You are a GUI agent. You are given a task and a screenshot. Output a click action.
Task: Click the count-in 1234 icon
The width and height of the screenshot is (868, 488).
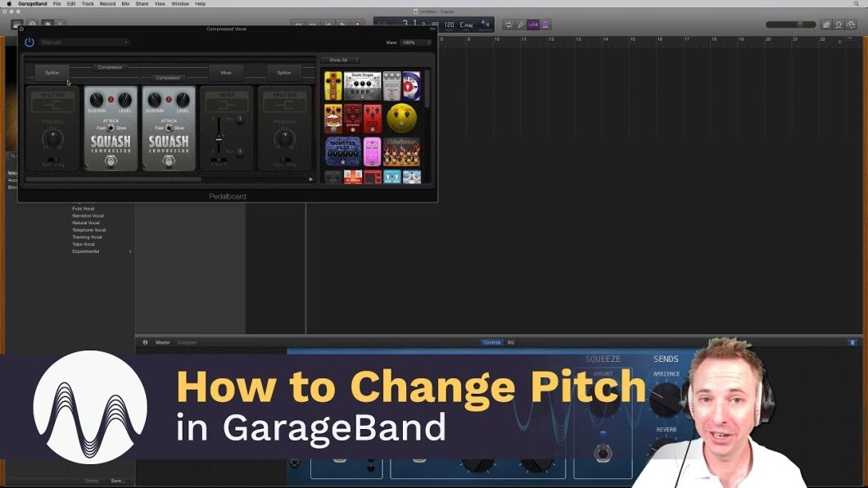[532, 25]
